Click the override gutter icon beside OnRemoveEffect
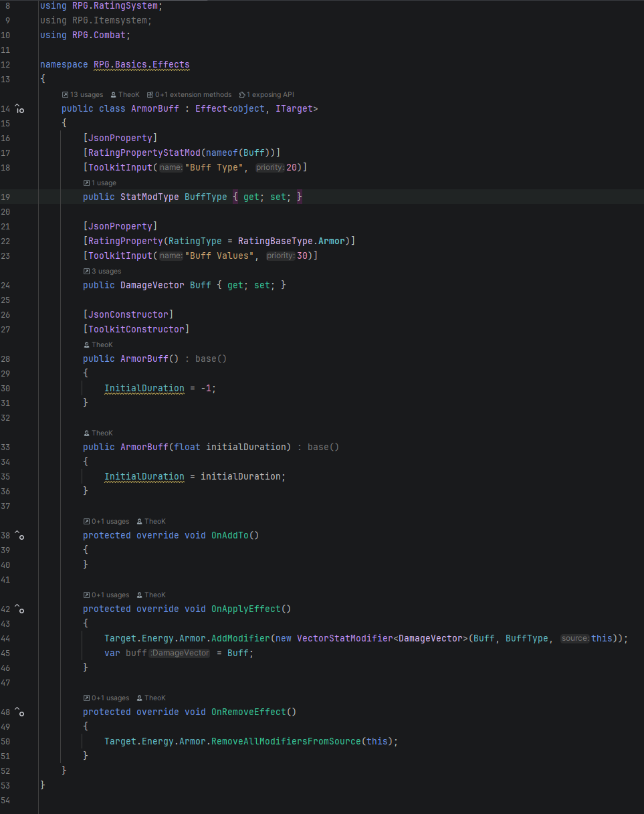 [x=20, y=712]
